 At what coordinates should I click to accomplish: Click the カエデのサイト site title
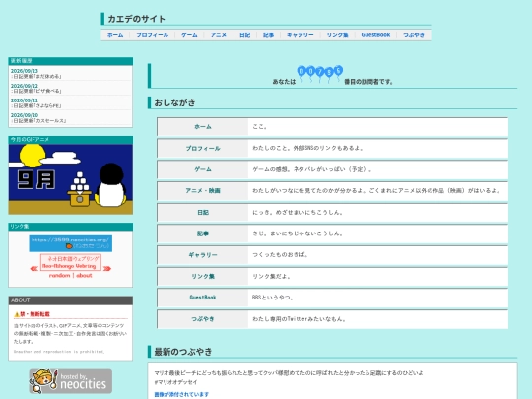(x=136, y=19)
